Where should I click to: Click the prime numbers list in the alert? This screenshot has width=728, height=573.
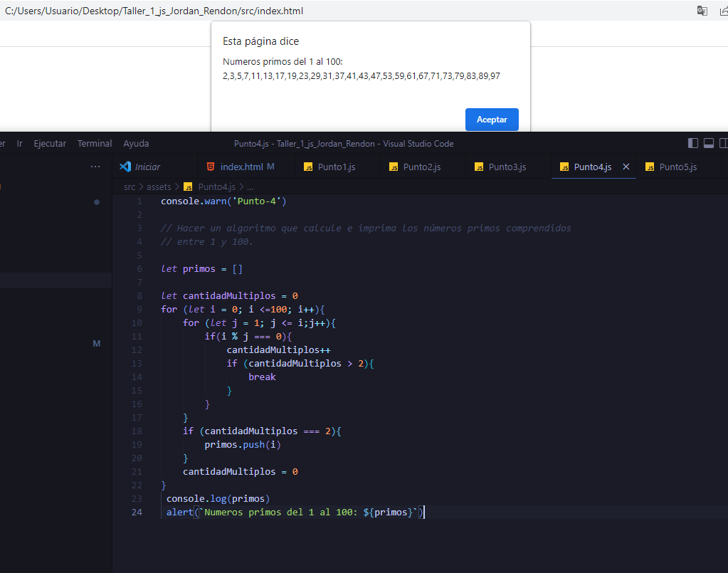coord(362,75)
